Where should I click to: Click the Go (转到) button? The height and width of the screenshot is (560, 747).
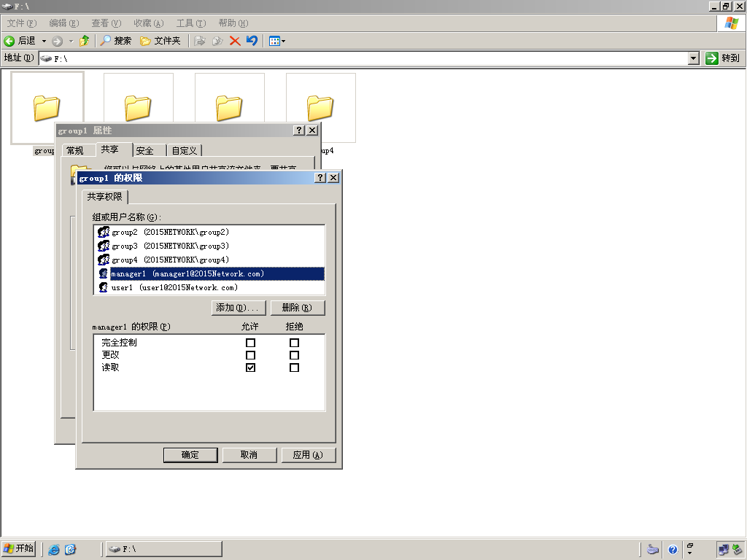click(723, 58)
